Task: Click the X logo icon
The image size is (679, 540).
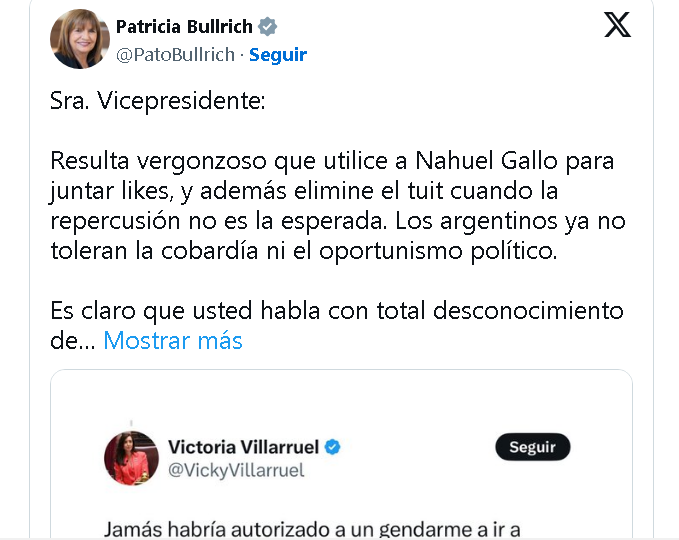Action: (x=618, y=26)
